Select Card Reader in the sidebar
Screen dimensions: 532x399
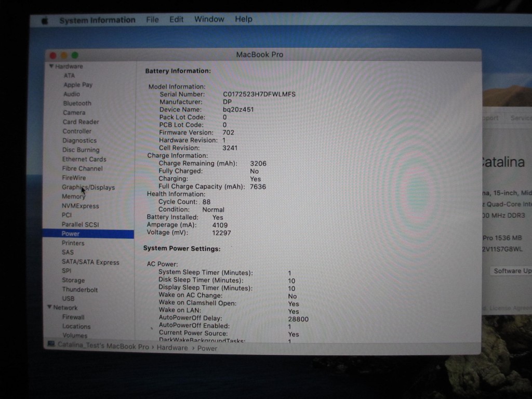pos(81,122)
